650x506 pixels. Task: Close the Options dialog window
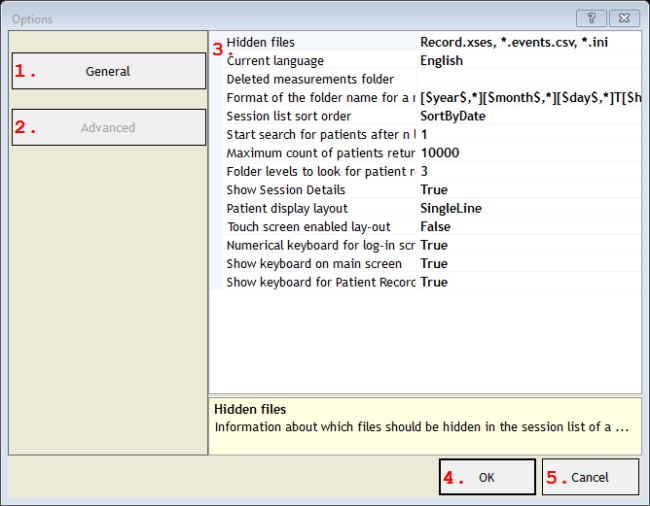[x=624, y=18]
